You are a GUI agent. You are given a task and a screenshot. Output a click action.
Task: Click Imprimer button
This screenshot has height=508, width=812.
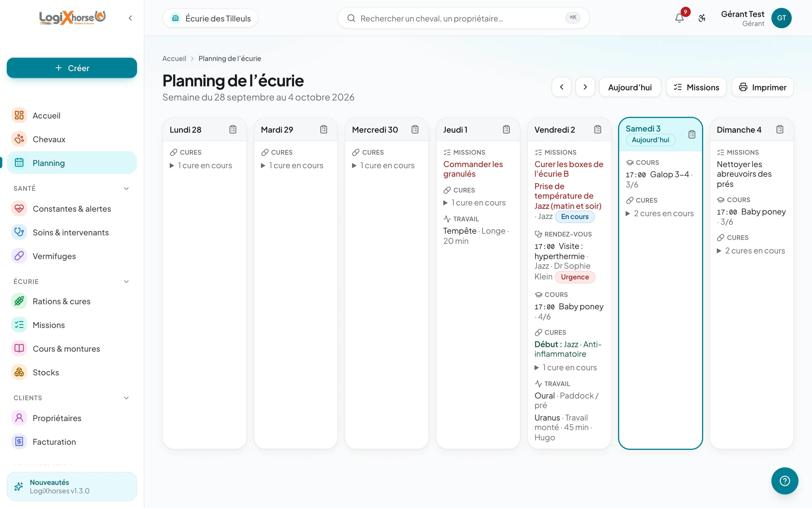coord(762,87)
